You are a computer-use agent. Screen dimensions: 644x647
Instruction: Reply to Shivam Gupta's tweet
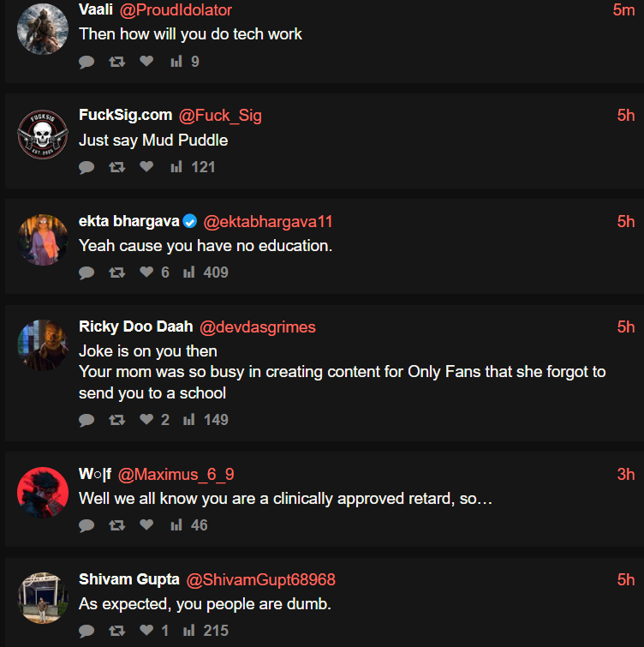pos(86,631)
